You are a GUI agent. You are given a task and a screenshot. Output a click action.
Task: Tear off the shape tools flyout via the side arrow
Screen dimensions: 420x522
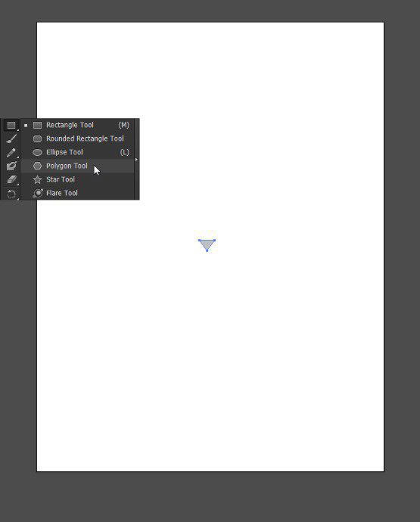pyautogui.click(x=136, y=160)
